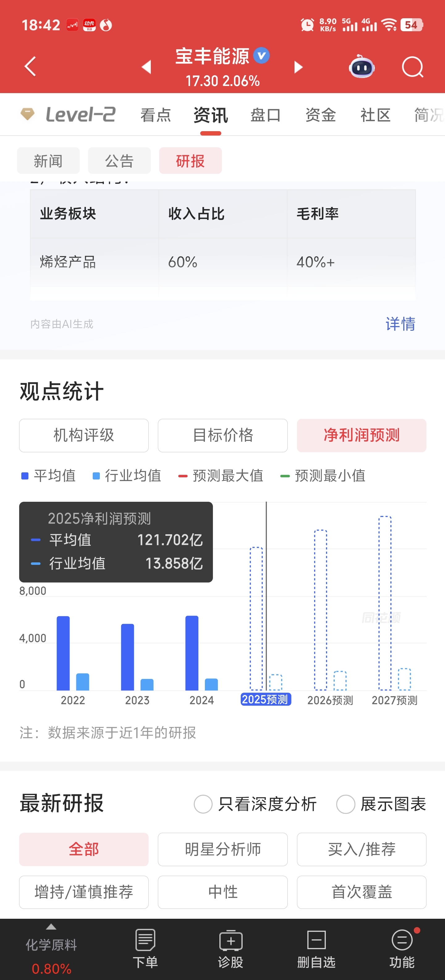Screen dimensions: 445x980
Task: Filter reports by 全部
Action: 84,849
